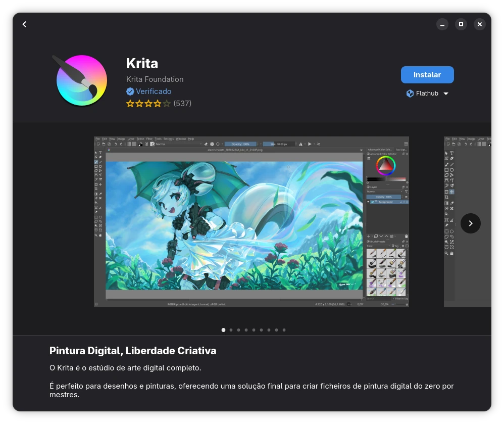Click the Krita Foundation developer name

pos(155,79)
